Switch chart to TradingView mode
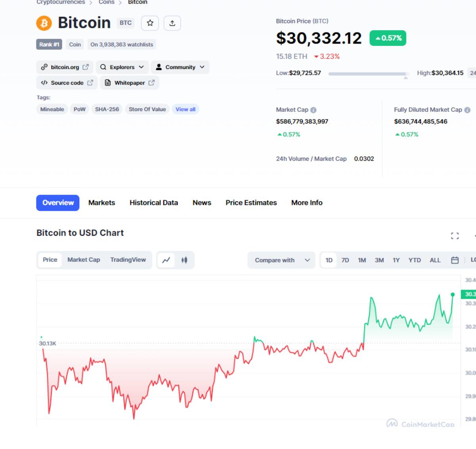This screenshot has height=449, width=476. point(128,260)
